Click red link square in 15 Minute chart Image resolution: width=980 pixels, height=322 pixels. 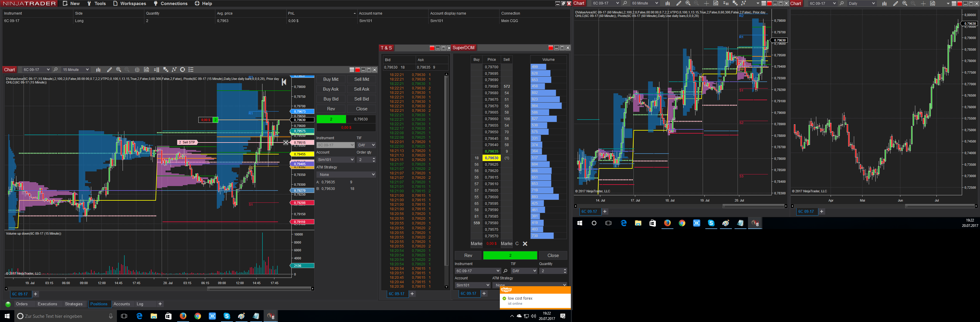[x=357, y=69]
